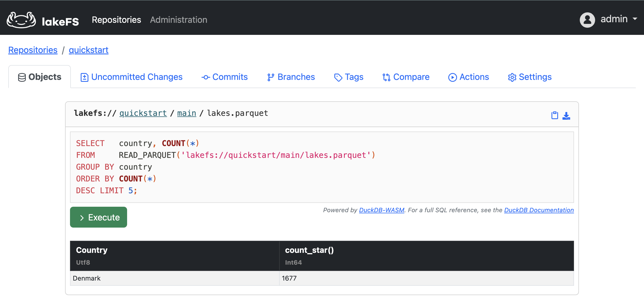The height and width of the screenshot is (305, 644).
Task: Open the Administration section
Action: click(x=178, y=19)
